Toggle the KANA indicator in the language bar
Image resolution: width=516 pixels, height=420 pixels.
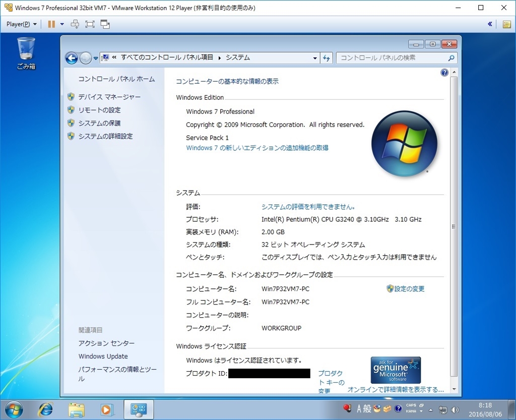tap(411, 411)
